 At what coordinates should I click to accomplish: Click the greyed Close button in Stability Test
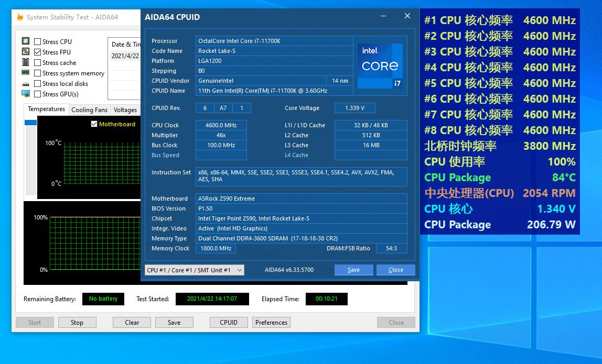click(x=396, y=323)
